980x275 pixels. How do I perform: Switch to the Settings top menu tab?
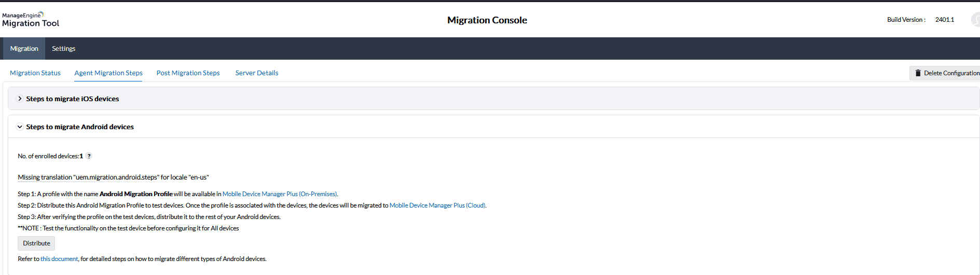[x=64, y=49]
